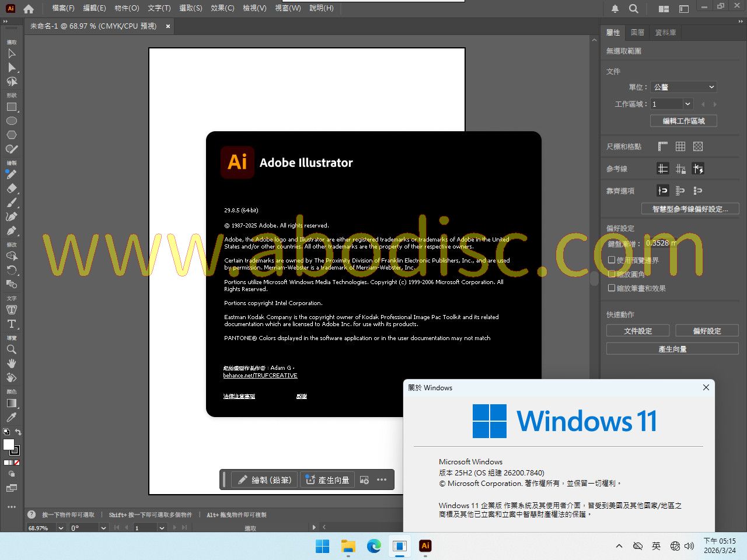Activate the Eyedropper tool
The width and height of the screenshot is (747, 560).
coord(12,418)
